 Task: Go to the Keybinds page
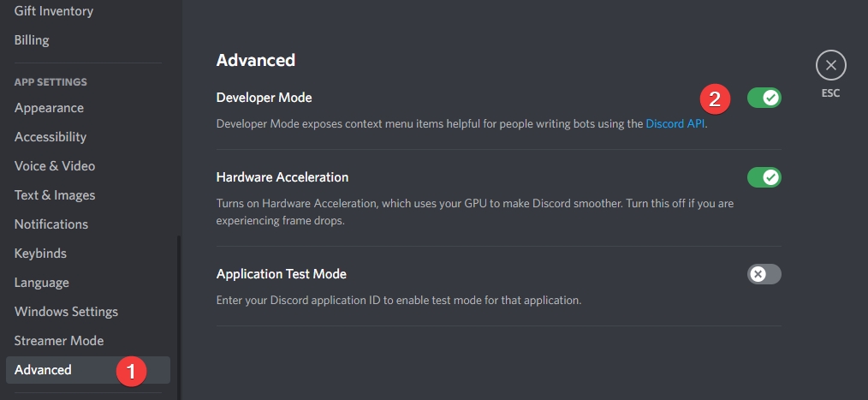40,254
